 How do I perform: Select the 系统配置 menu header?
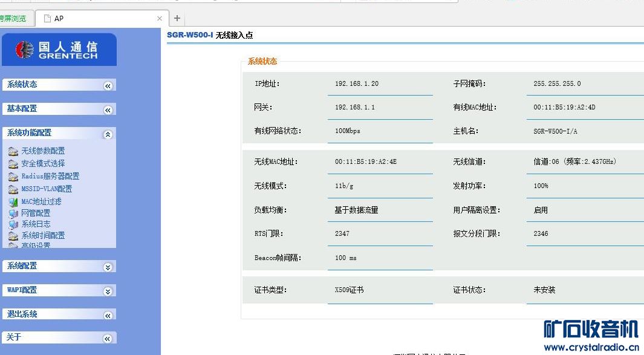[x=59, y=266]
